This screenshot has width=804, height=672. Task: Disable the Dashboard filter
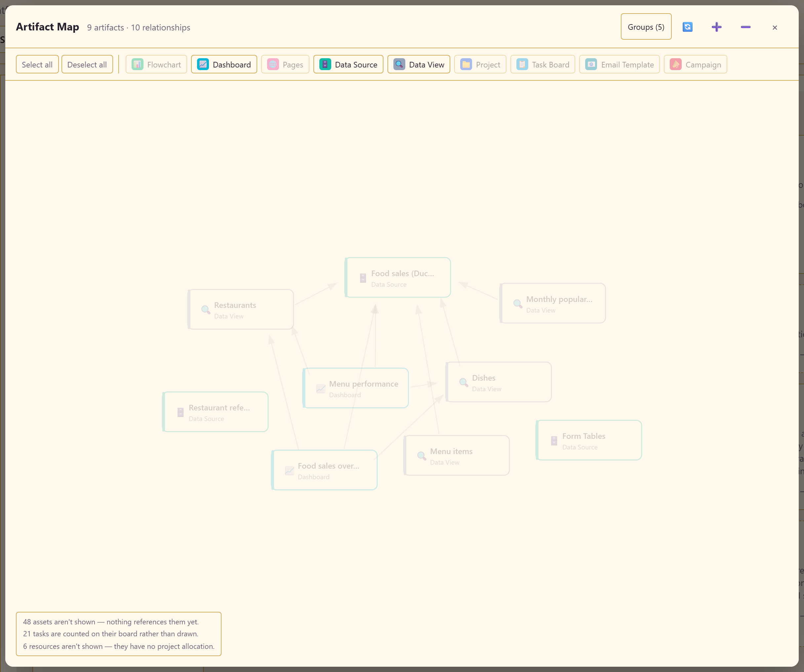[x=224, y=64]
